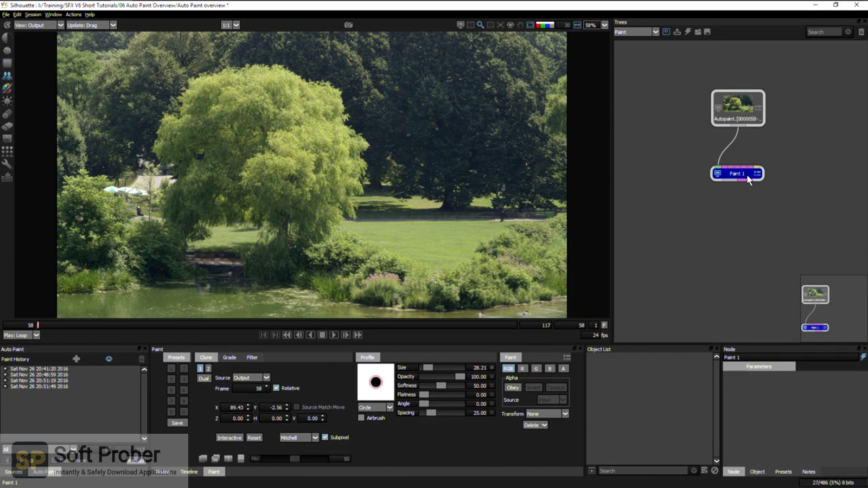Click the monitor icon in viewer toolbar
Image resolution: width=868 pixels, height=488 pixels.
[461, 25]
